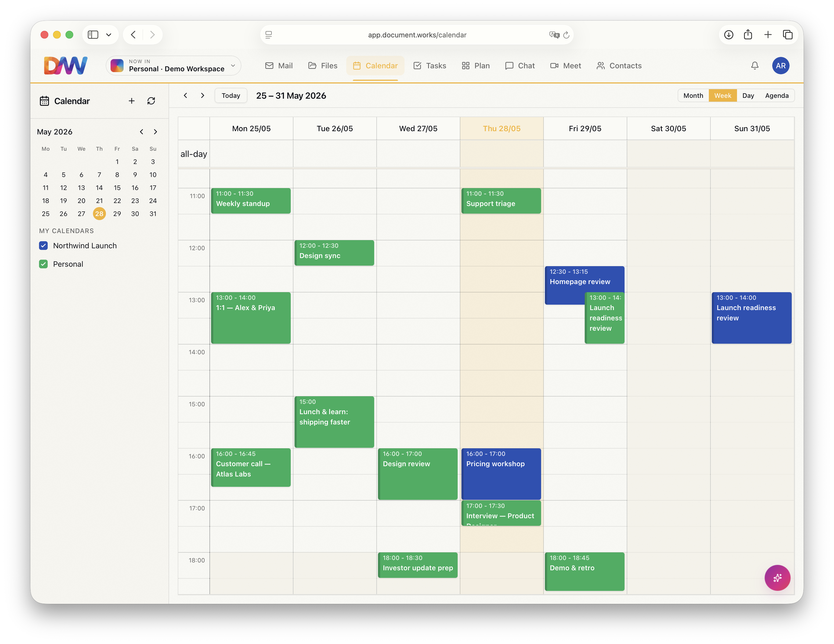Go forward in browser history
834x644 pixels.
point(152,35)
